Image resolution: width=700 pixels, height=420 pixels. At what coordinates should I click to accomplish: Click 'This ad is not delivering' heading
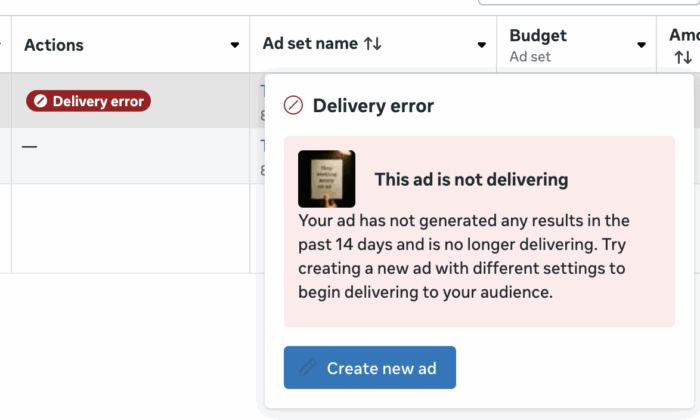pyautogui.click(x=471, y=180)
